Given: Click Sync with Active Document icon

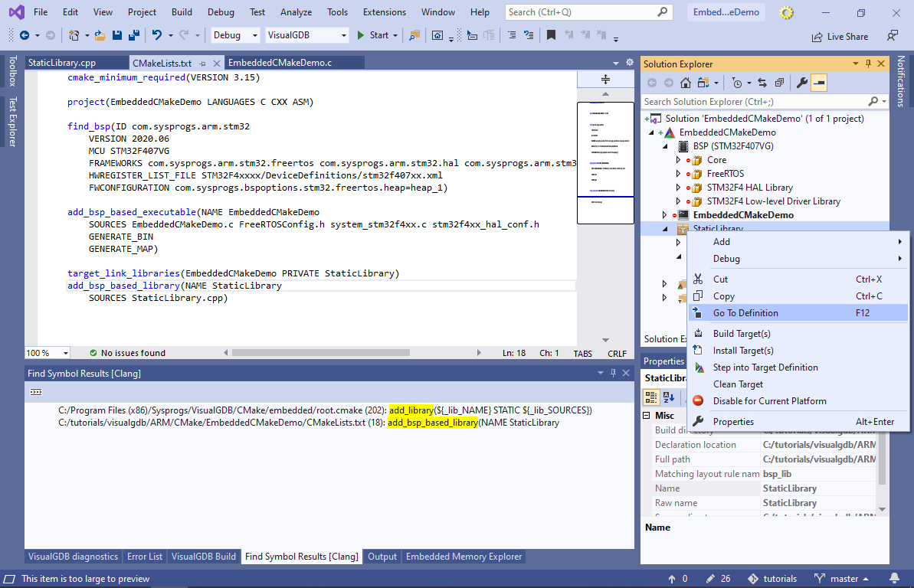Looking at the screenshot, I should pos(762,83).
